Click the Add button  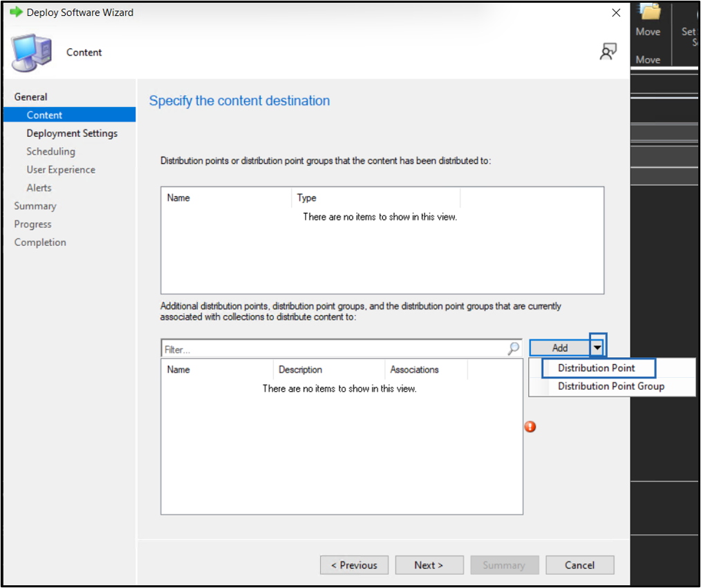pyautogui.click(x=560, y=348)
